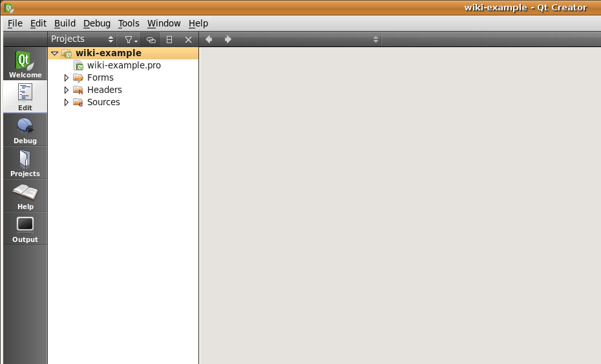The height and width of the screenshot is (364, 601).
Task: Expand the Headers folder
Action: pyautogui.click(x=66, y=90)
